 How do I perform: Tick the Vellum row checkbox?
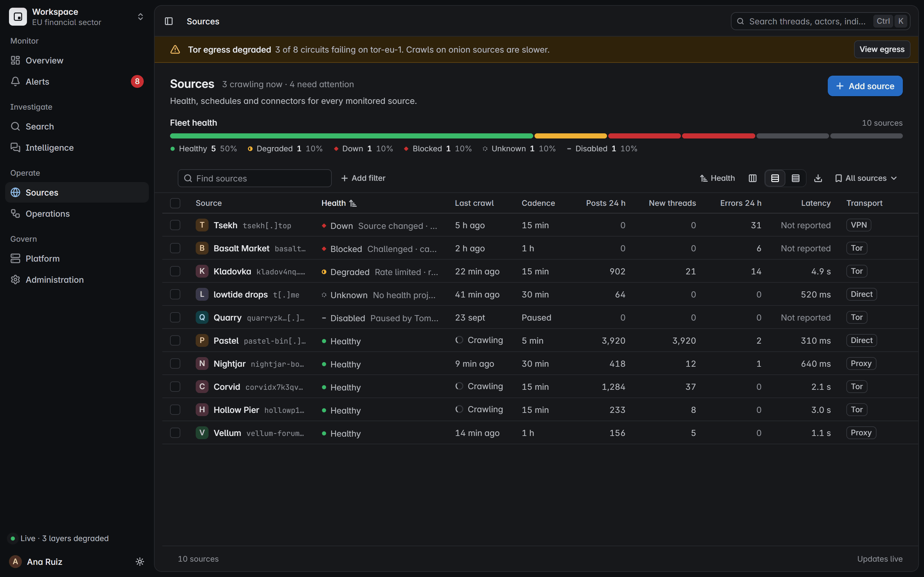pos(175,433)
